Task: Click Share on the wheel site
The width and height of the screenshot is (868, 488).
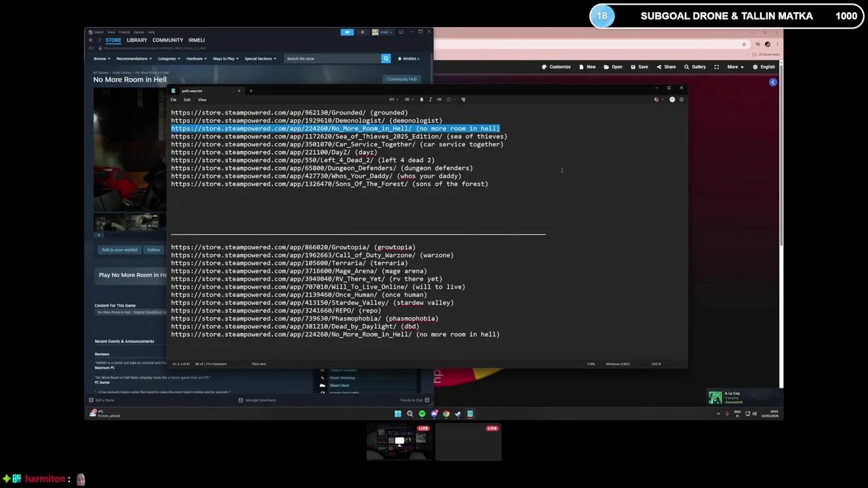Action: click(666, 67)
